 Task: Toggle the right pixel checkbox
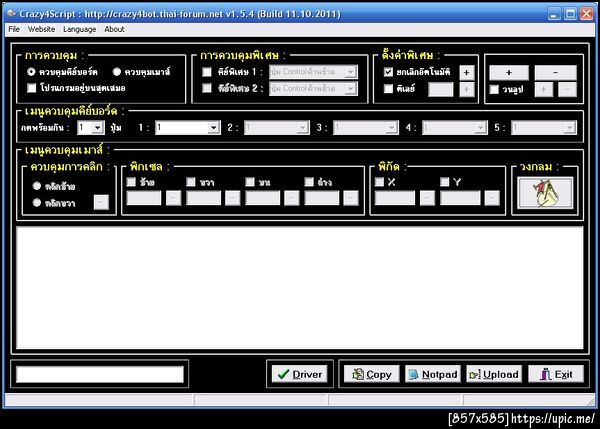[191, 182]
